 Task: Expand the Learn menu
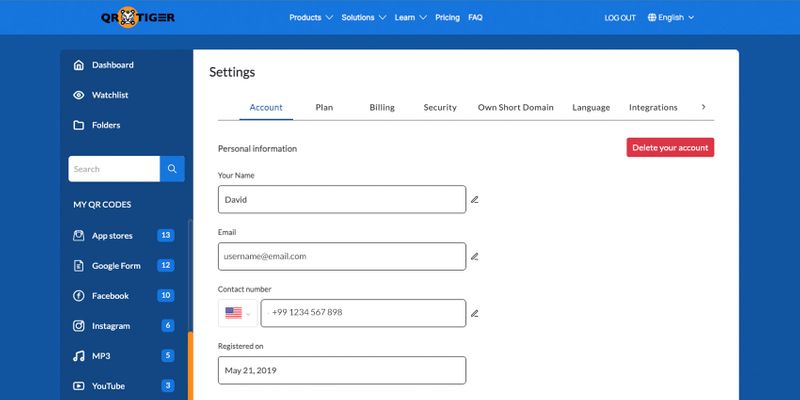coord(411,17)
